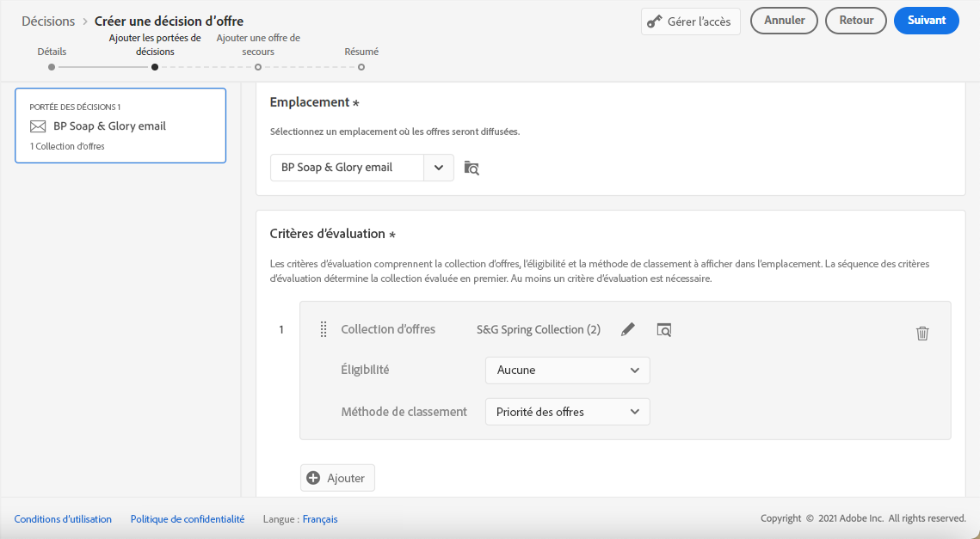Click the Annuler button
Image resolution: width=980 pixels, height=539 pixels.
[784, 21]
